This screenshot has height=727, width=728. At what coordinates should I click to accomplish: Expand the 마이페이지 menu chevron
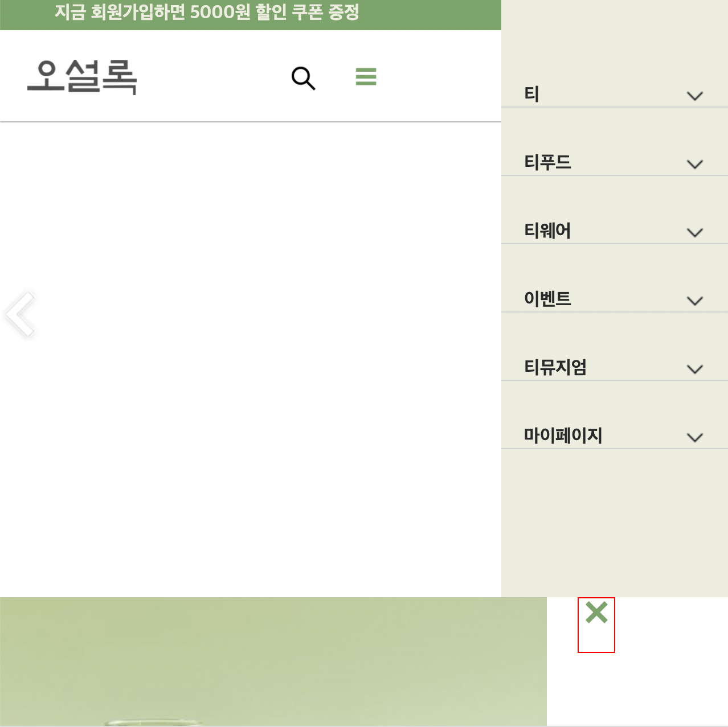coord(695,437)
